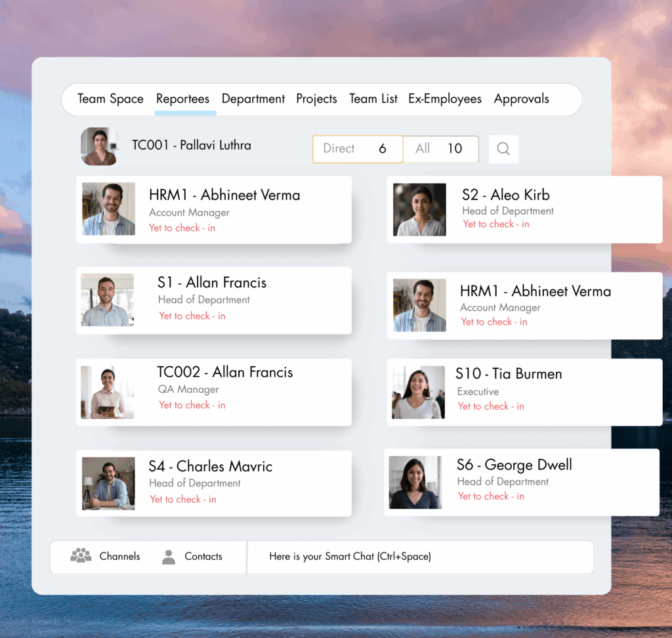Click Pallavi Luthra's profile photo
Image resolution: width=672 pixels, height=638 pixels.
[100, 146]
